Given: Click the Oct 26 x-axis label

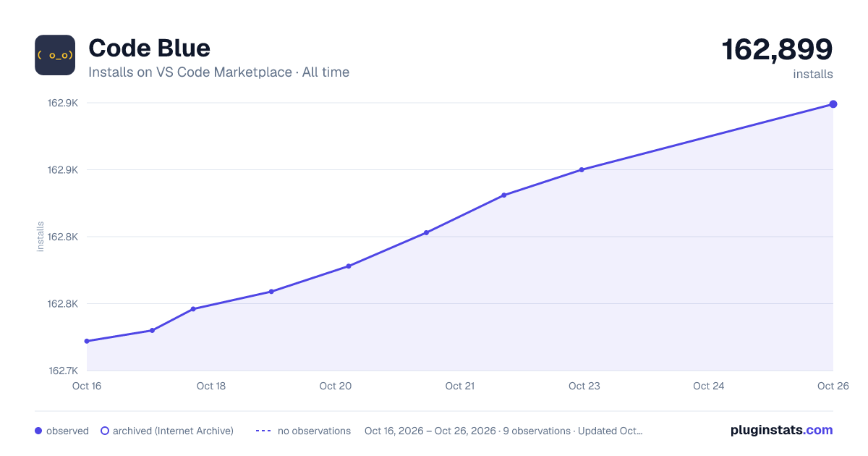Looking at the screenshot, I should 833,386.
